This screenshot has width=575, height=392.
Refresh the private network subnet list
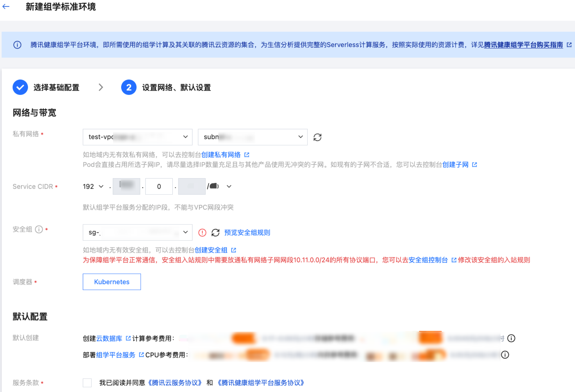317,137
